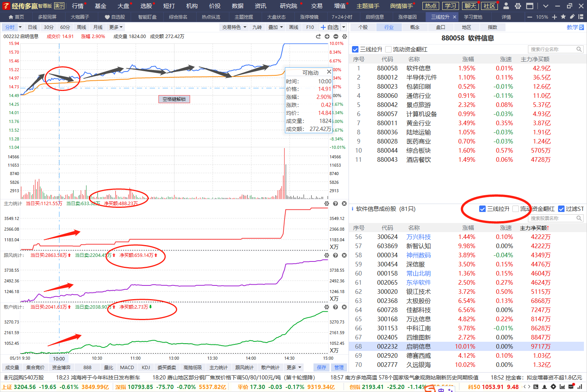
Task: Open the 行情 top menu
Action: coord(78,6)
